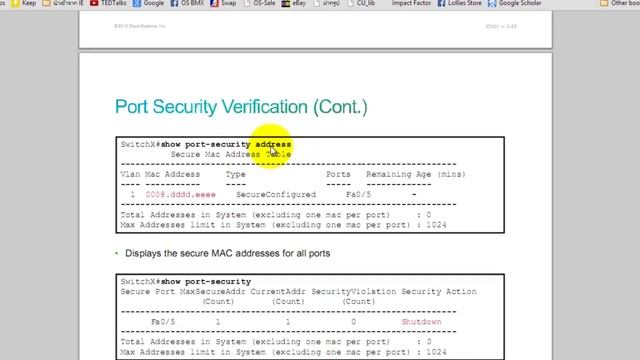Click the Fa0/5 port in address table
This screenshot has height=360, width=640.
358,195
